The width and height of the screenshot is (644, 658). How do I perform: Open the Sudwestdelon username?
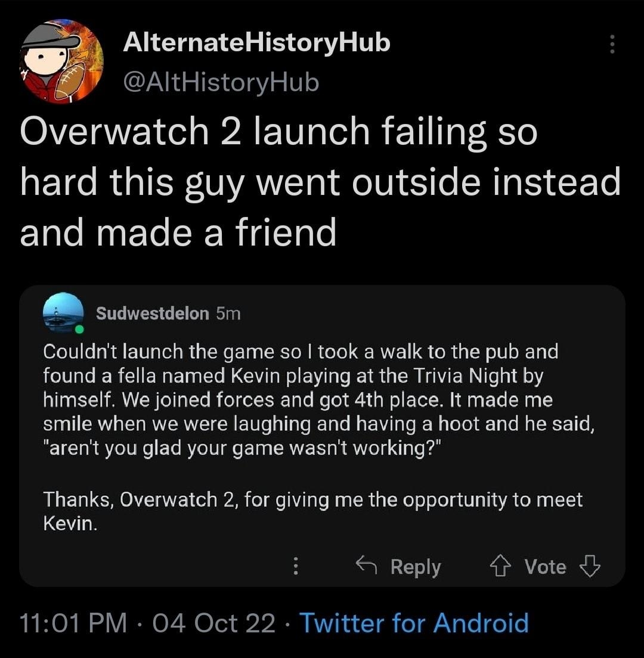pyautogui.click(x=153, y=314)
